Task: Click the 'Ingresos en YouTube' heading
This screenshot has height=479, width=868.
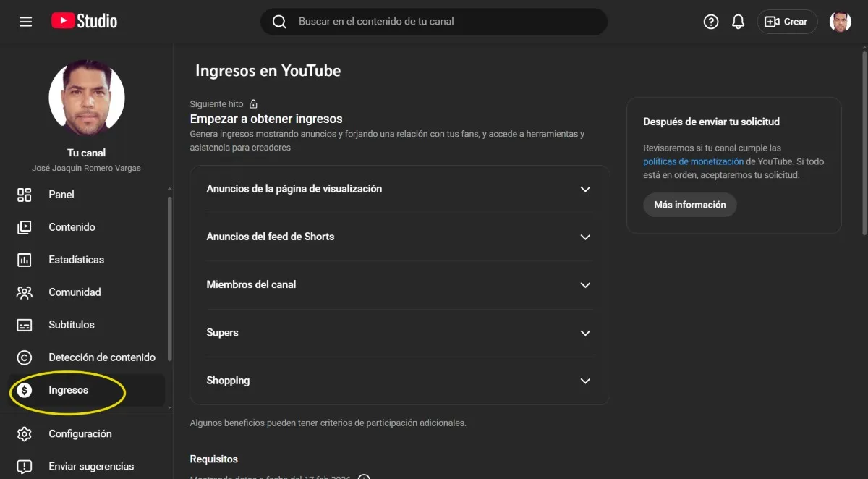Action: pyautogui.click(x=268, y=71)
